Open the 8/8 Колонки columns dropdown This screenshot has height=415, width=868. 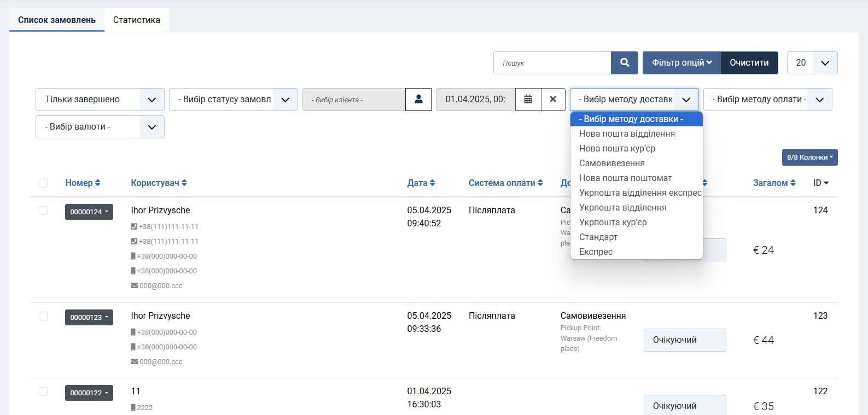(x=809, y=157)
